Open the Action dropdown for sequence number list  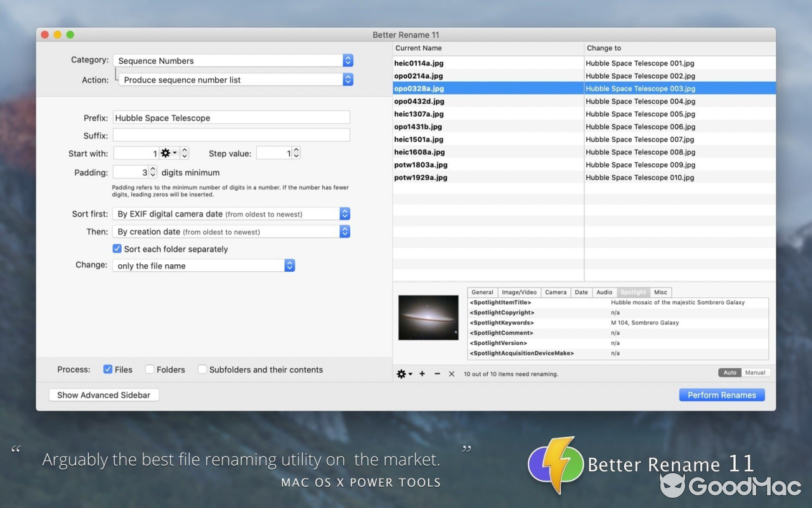click(x=348, y=79)
